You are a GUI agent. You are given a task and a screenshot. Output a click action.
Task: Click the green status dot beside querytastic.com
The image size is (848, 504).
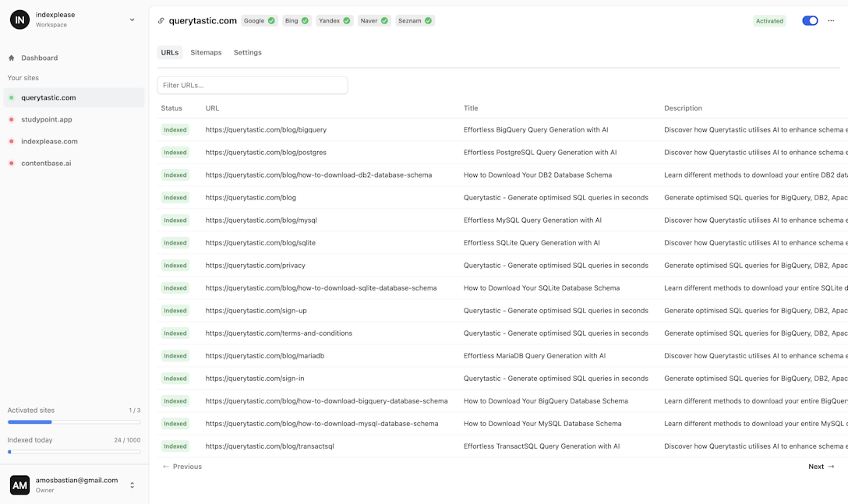pos(13,98)
